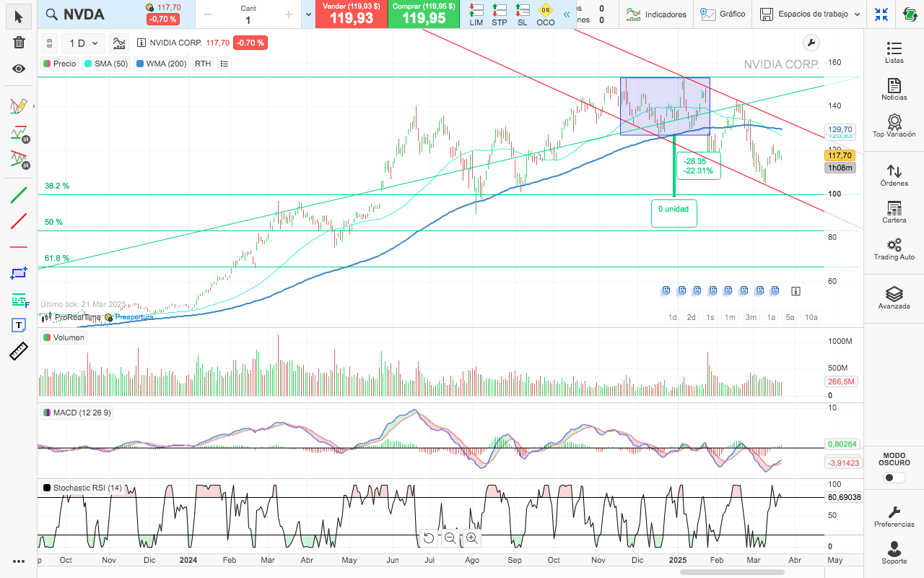Increase quantity with the plus button

click(289, 14)
